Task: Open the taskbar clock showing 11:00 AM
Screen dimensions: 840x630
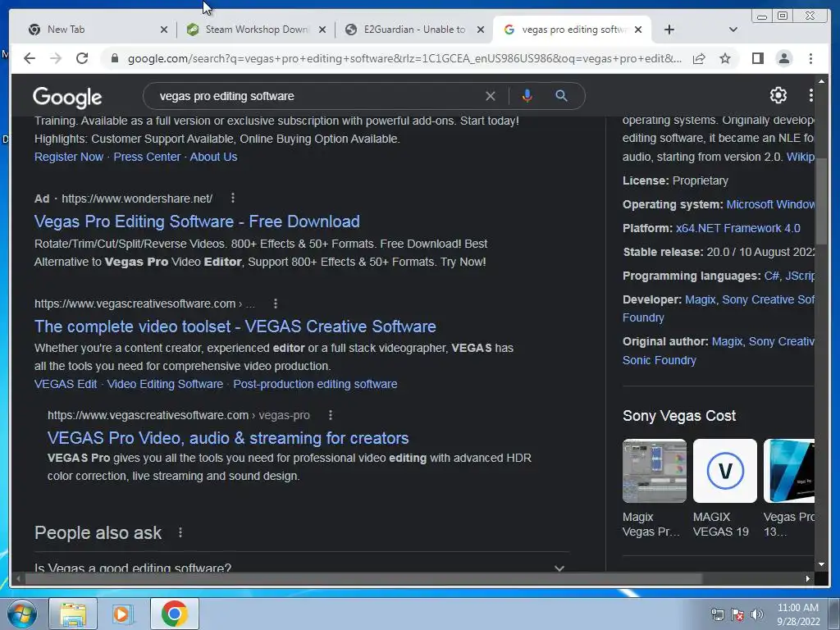Action: click(x=798, y=614)
